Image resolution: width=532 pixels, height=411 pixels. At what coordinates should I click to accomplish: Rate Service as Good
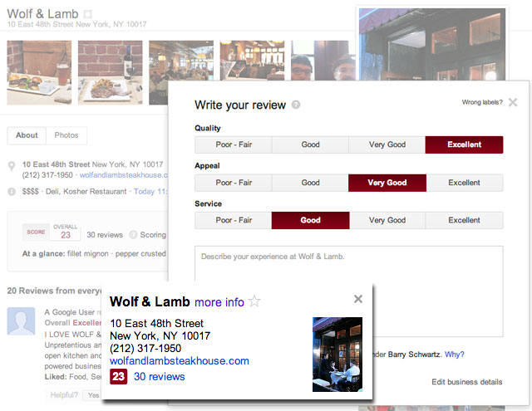[x=310, y=220]
